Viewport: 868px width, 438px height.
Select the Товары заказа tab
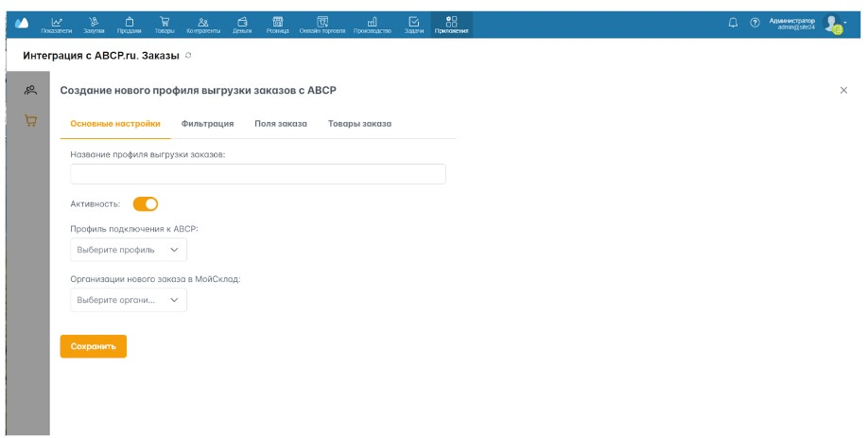click(359, 124)
